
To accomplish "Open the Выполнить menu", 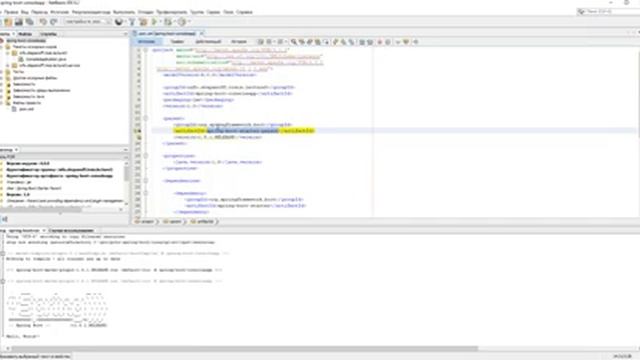I will point(124,12).
